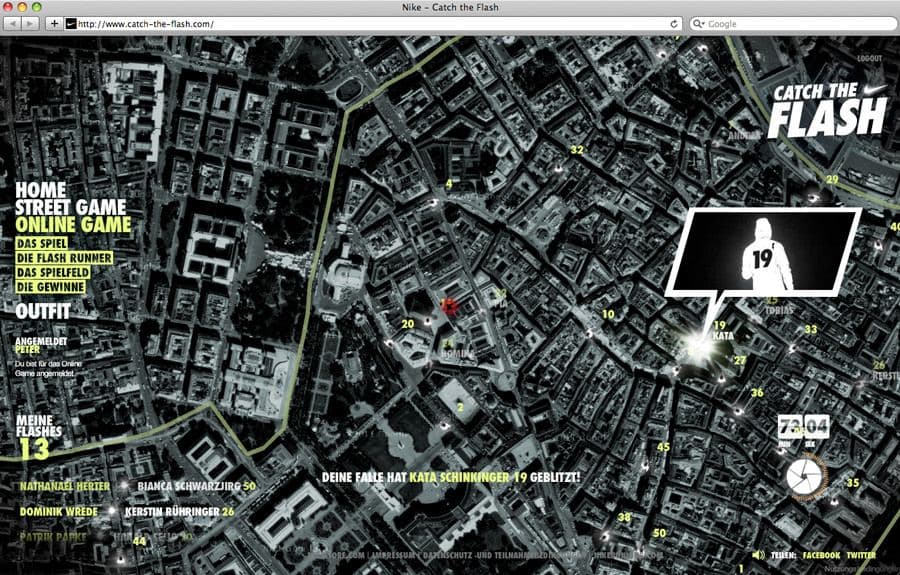Click the entry Kerstin Rühringer 26
Viewport: 900px width, 575px height.
[x=179, y=512]
